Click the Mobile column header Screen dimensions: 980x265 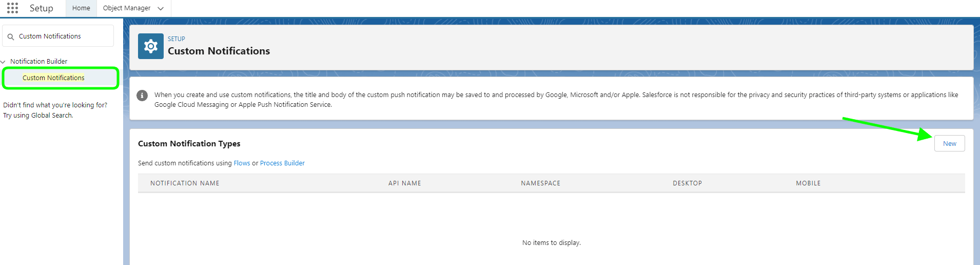coord(808,183)
